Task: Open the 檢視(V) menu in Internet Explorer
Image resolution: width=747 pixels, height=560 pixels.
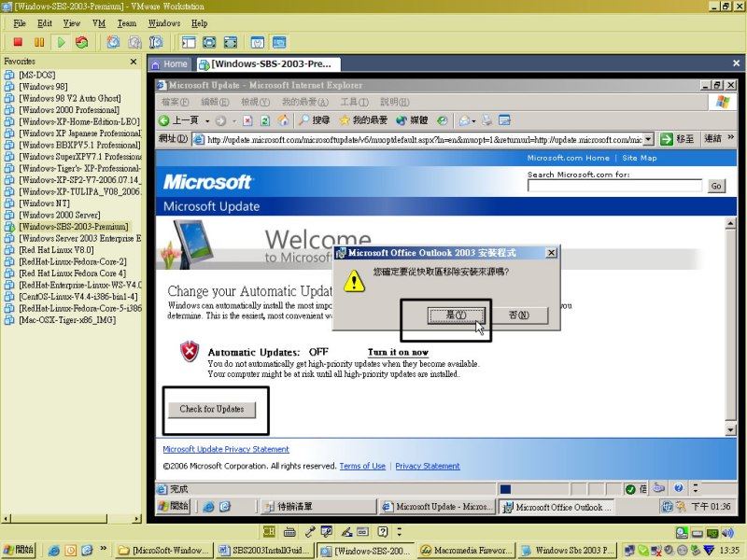Action: pyautogui.click(x=255, y=102)
